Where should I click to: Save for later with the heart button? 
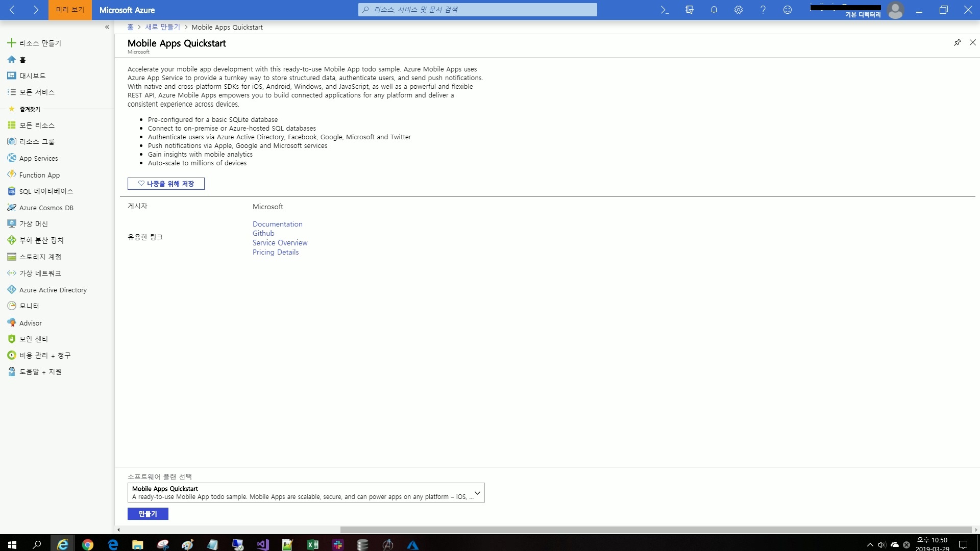[x=166, y=184]
